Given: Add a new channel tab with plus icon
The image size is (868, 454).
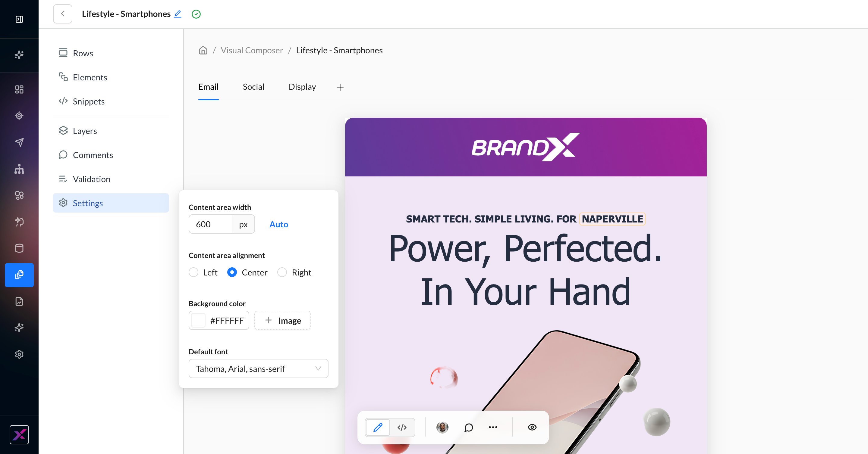Looking at the screenshot, I should (x=340, y=87).
